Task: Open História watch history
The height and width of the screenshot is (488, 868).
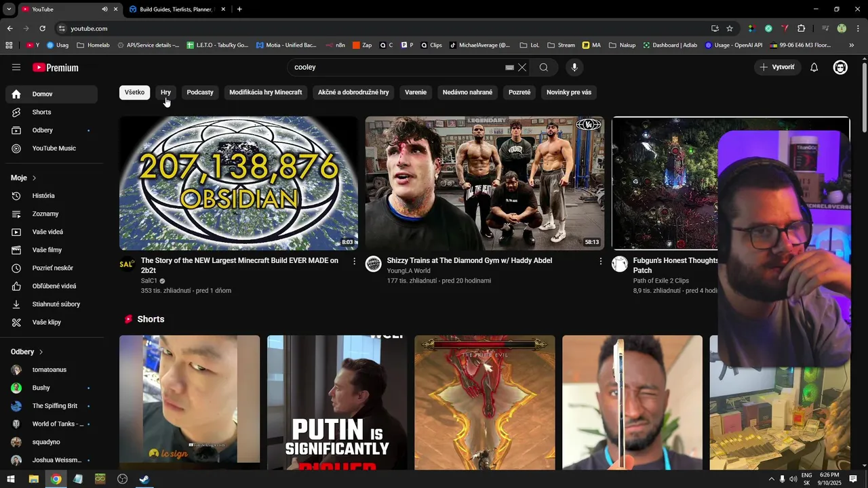Action: [x=52, y=196]
